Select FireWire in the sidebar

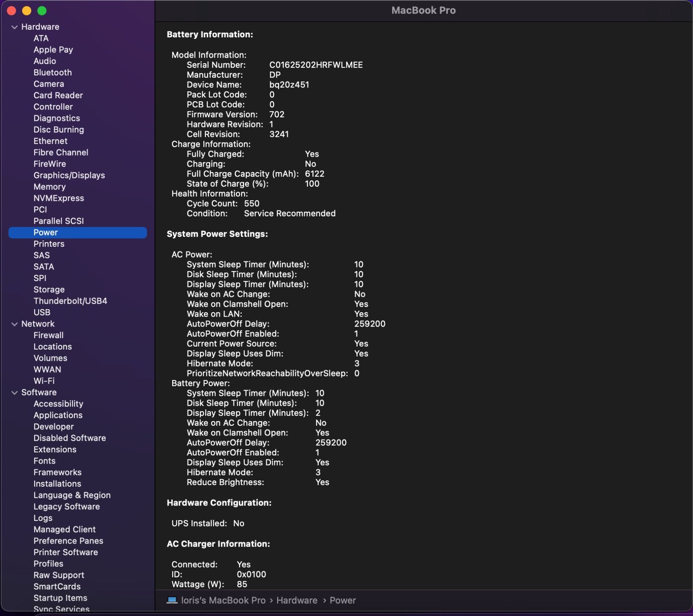coord(50,164)
